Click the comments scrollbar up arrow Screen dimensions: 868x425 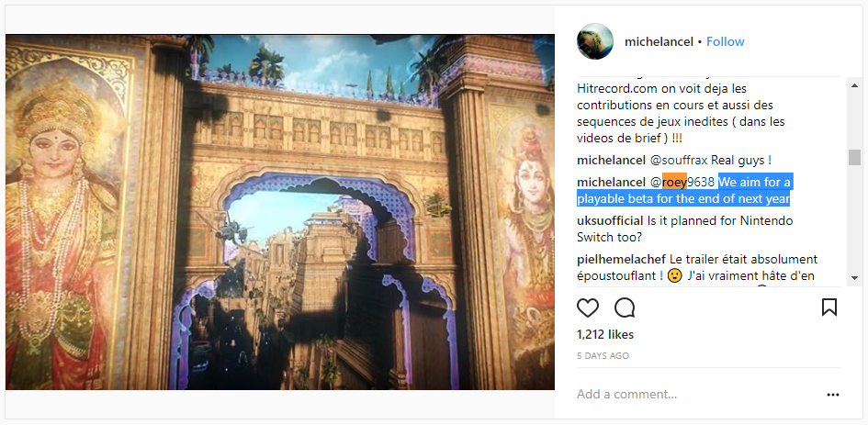(x=854, y=85)
